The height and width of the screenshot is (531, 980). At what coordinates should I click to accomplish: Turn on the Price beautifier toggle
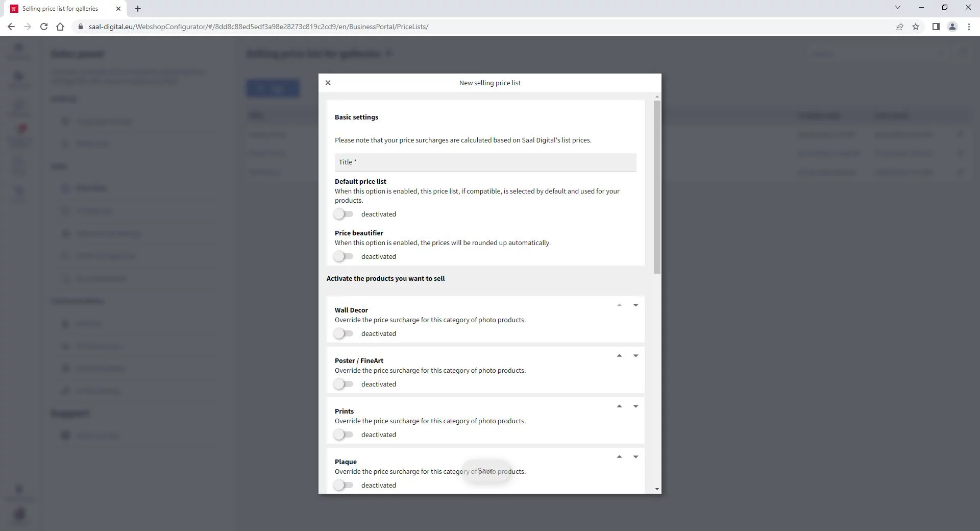(x=344, y=257)
